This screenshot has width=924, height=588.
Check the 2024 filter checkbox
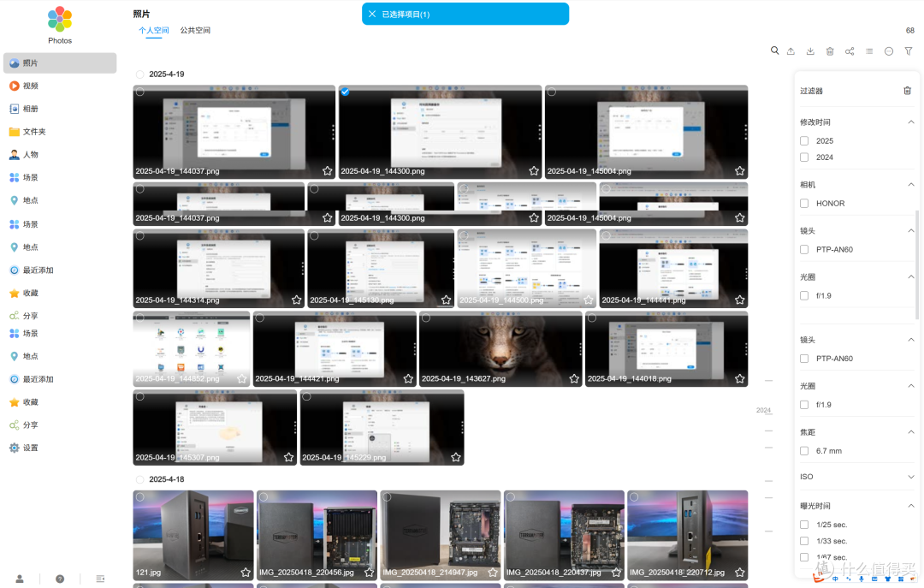coord(804,157)
